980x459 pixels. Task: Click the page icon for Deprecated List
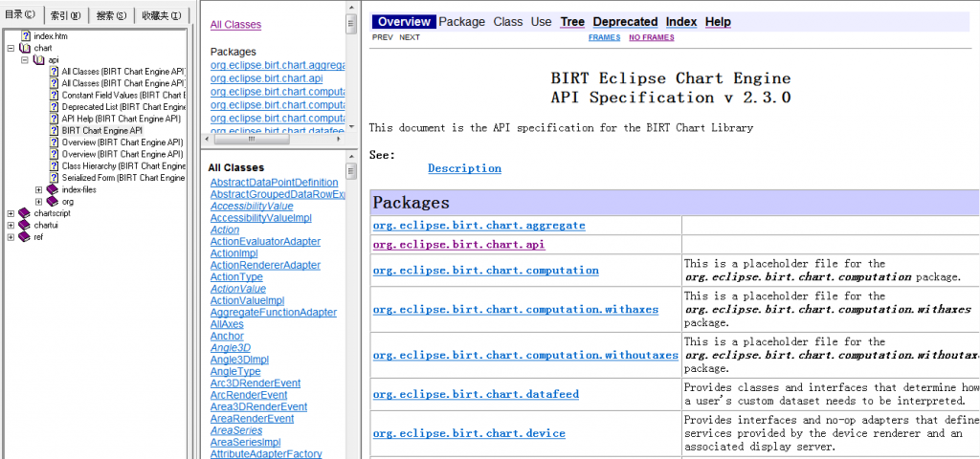pos(54,107)
